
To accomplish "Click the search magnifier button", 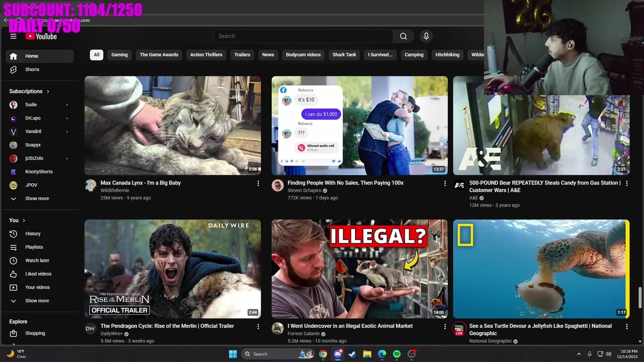I will click(x=403, y=36).
